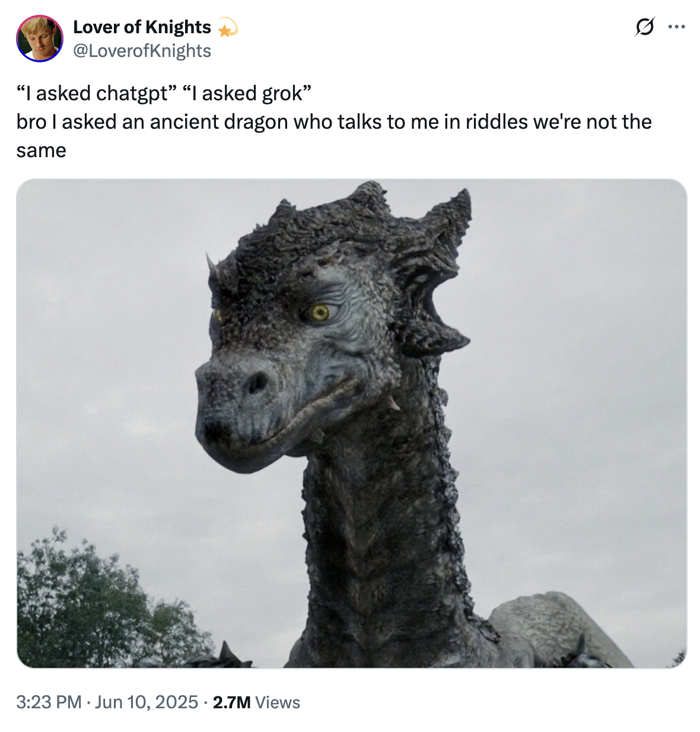Viewport: 700px width, 732px height.
Task: Click the dizzy star emoji beside the name
Action: click(227, 27)
